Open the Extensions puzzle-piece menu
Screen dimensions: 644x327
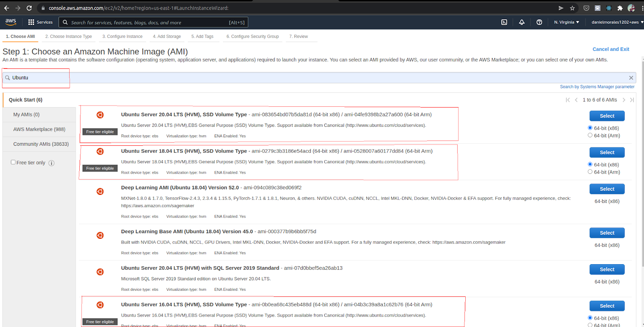(620, 8)
